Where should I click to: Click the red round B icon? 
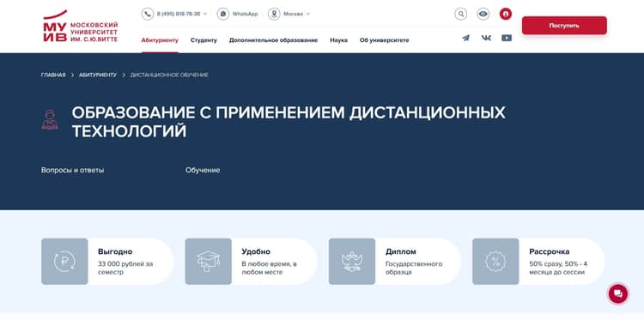tap(506, 14)
